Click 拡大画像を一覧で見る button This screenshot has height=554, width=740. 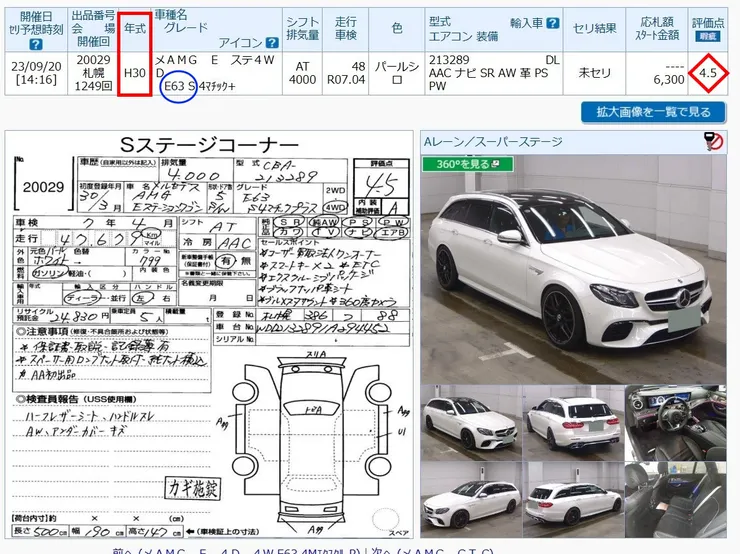pyautogui.click(x=653, y=112)
